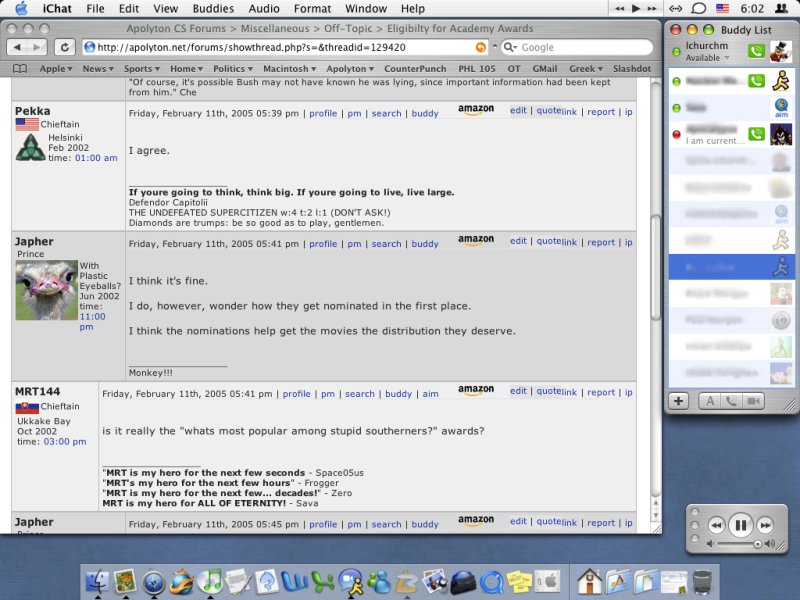The image size is (800, 600).
Task: Open the Trash in the Dock
Action: (x=704, y=580)
